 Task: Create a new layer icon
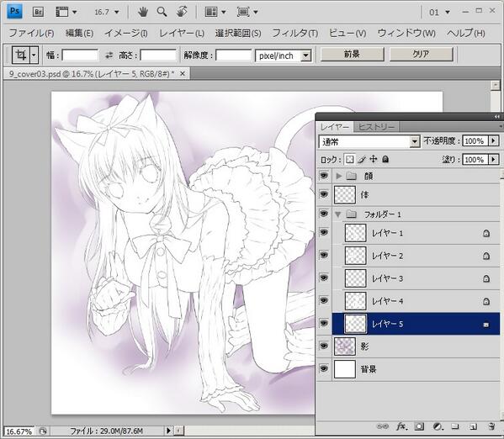point(473,426)
